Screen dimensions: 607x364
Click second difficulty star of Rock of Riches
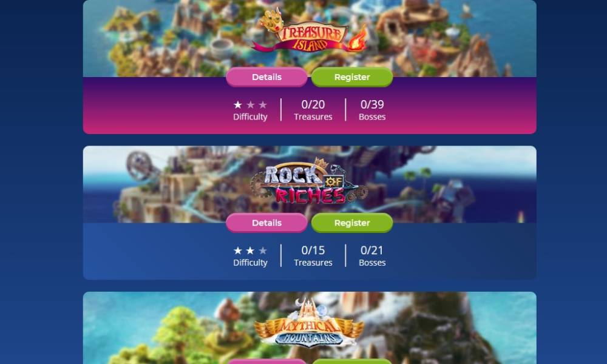[250, 251]
